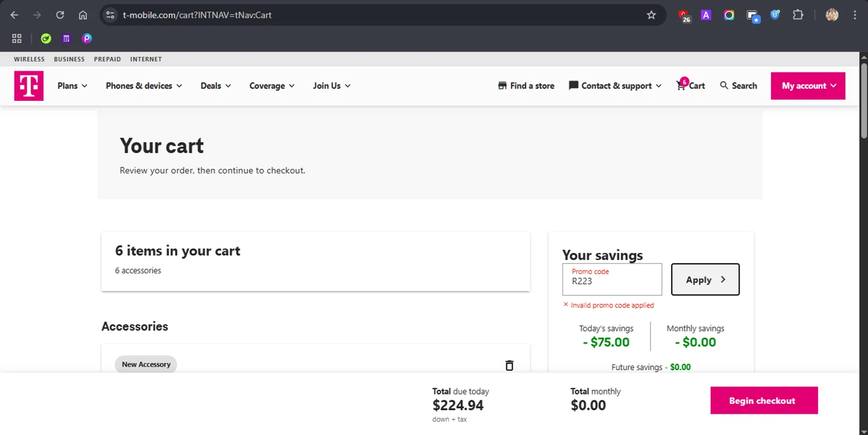Open the Deals dropdown
868x435 pixels.
[x=216, y=86]
